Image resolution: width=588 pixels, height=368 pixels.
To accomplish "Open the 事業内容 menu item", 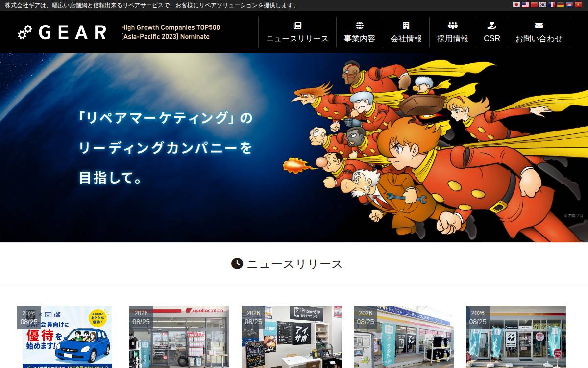I will coord(360,32).
